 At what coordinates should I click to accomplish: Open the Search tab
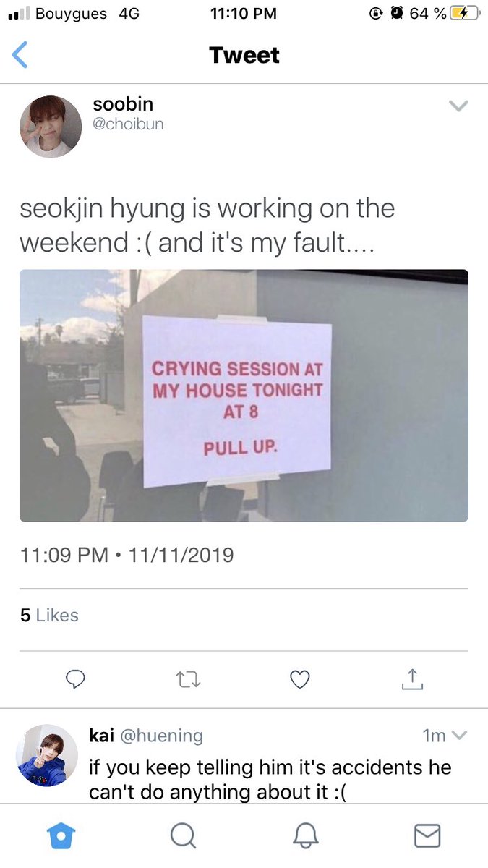click(183, 836)
